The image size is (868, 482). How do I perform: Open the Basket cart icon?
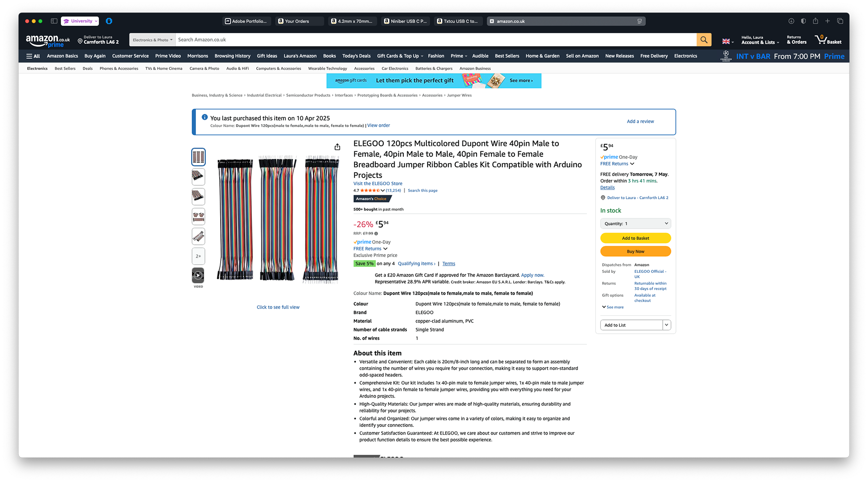click(828, 40)
